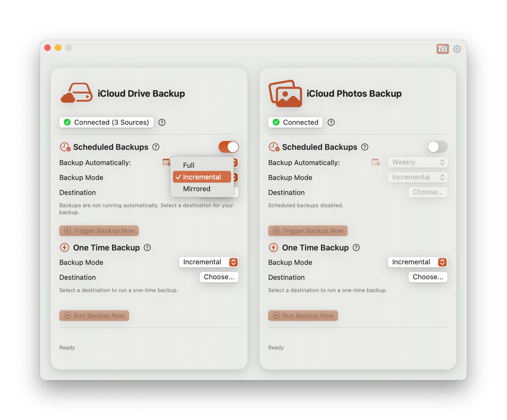Click the One Time Backup lightning icon for Photos
This screenshot has height=420, width=507.
(274, 248)
